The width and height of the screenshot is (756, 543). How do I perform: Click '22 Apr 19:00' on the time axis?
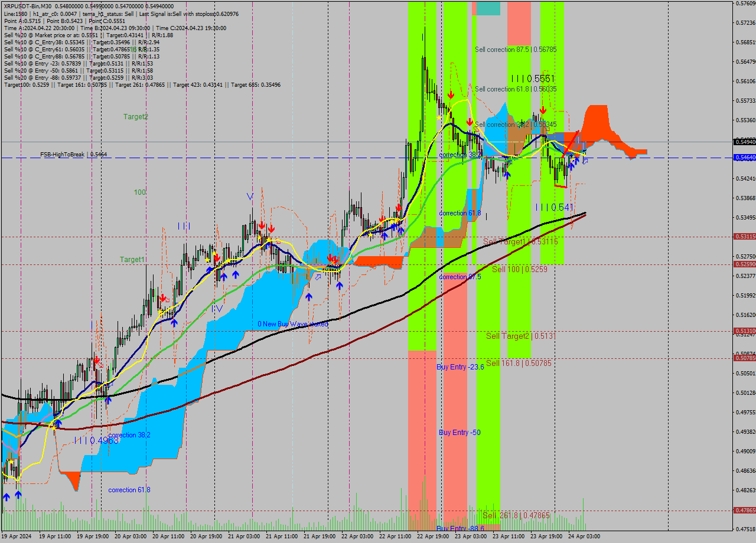point(432,537)
